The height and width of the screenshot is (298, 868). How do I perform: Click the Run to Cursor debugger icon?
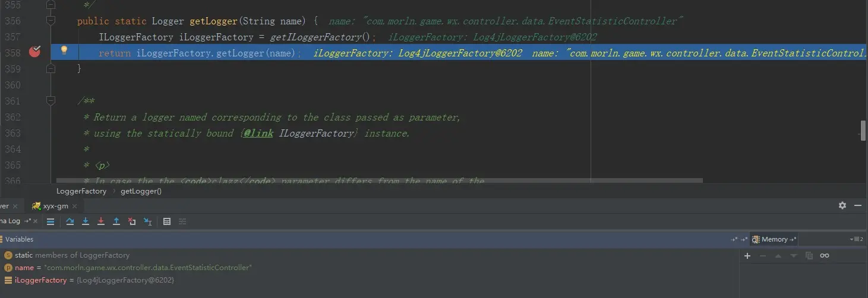pyautogui.click(x=148, y=221)
